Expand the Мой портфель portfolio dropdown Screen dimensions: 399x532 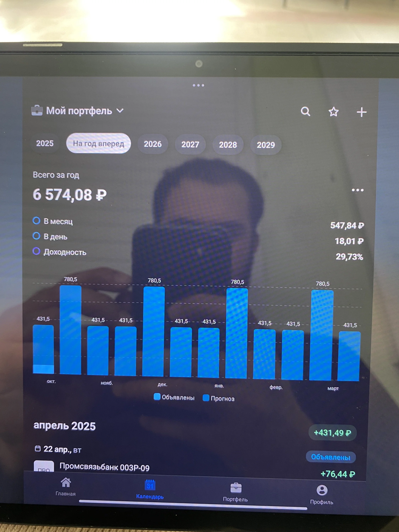coord(120,111)
